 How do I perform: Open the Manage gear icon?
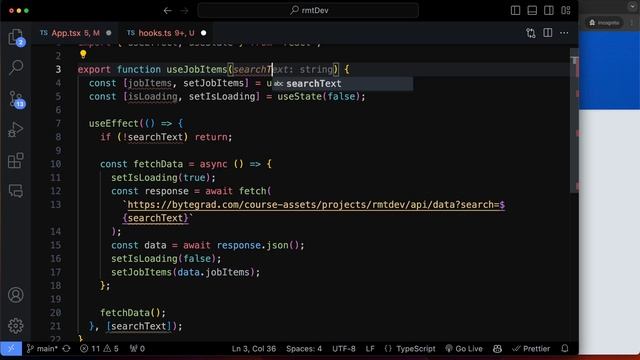coord(16,326)
